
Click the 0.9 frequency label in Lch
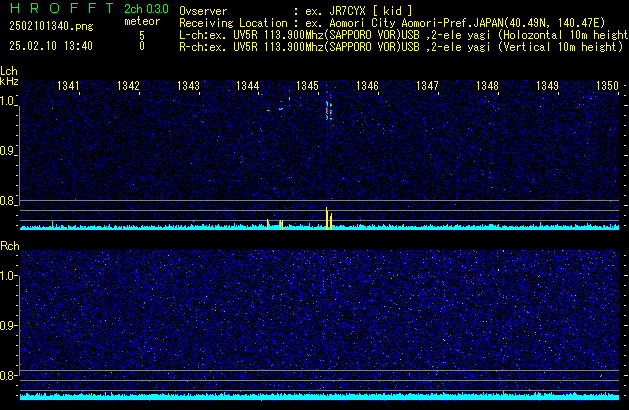tap(7, 151)
